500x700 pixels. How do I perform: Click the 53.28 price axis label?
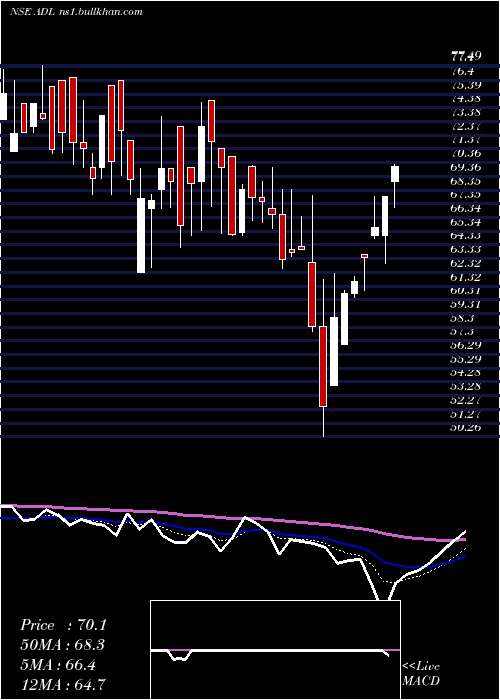466,386
